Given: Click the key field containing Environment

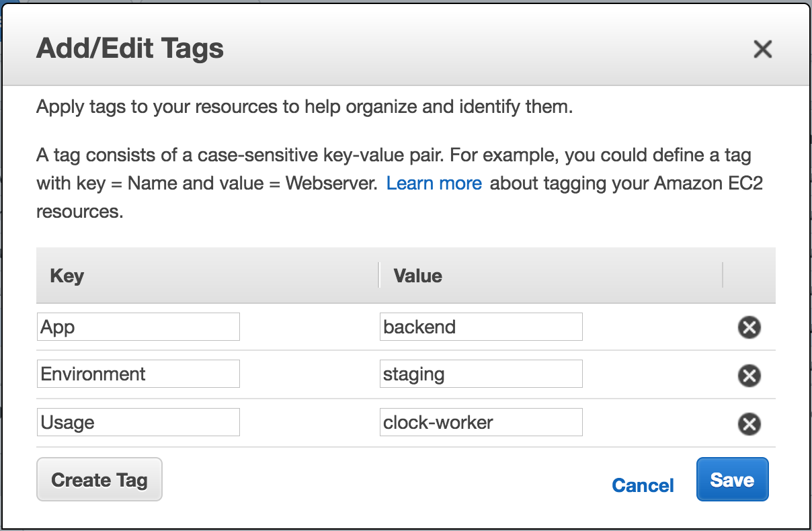Looking at the screenshot, I should click(x=138, y=374).
